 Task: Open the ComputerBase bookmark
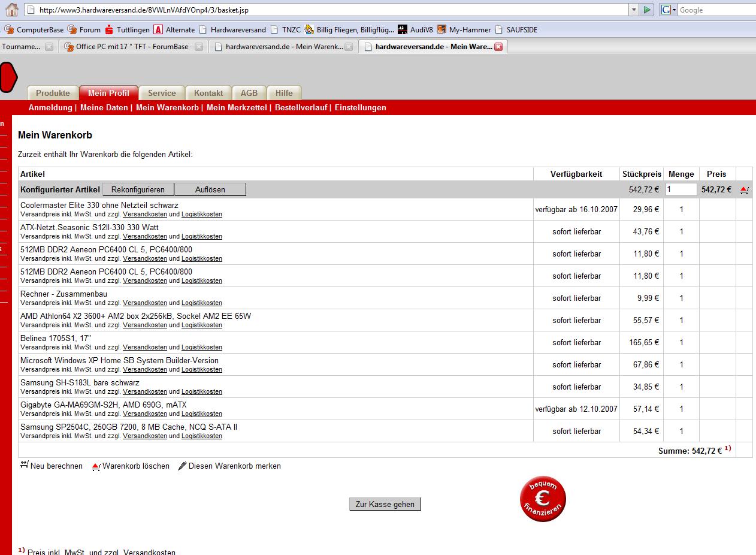(34, 29)
